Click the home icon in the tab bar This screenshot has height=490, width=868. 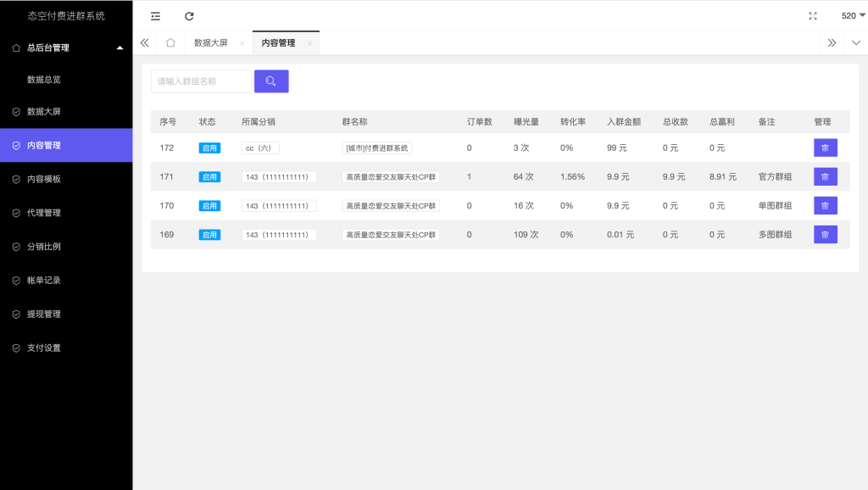[x=170, y=42]
